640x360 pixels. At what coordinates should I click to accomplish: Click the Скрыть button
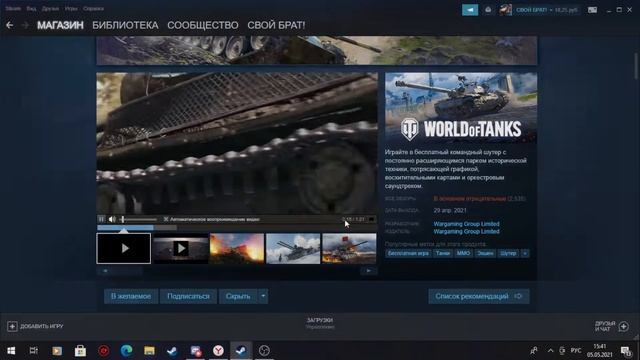point(238,296)
